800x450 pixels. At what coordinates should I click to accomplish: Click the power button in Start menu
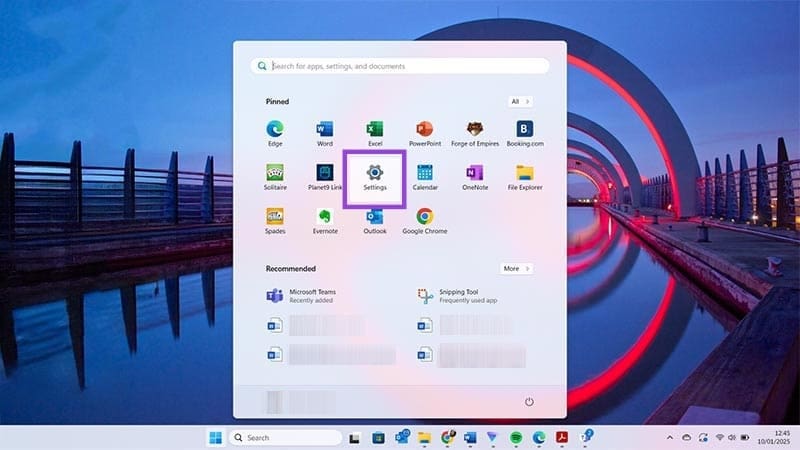pyautogui.click(x=529, y=402)
